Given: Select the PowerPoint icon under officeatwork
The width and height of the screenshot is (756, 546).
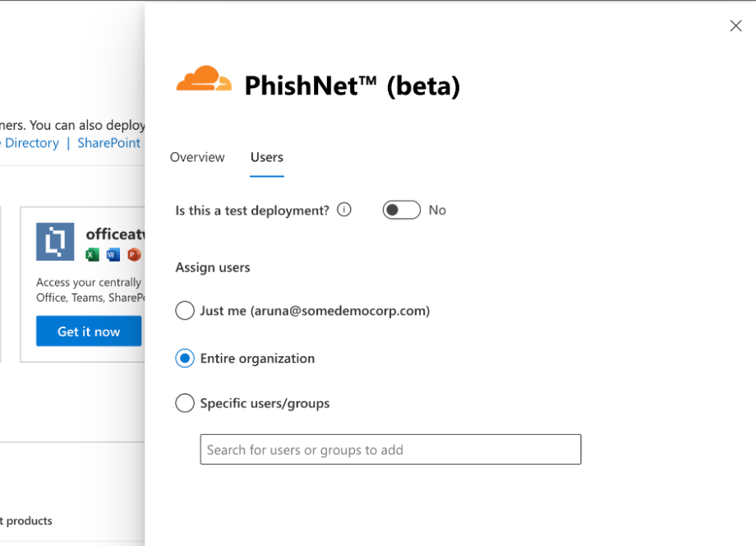Looking at the screenshot, I should pyautogui.click(x=133, y=255).
